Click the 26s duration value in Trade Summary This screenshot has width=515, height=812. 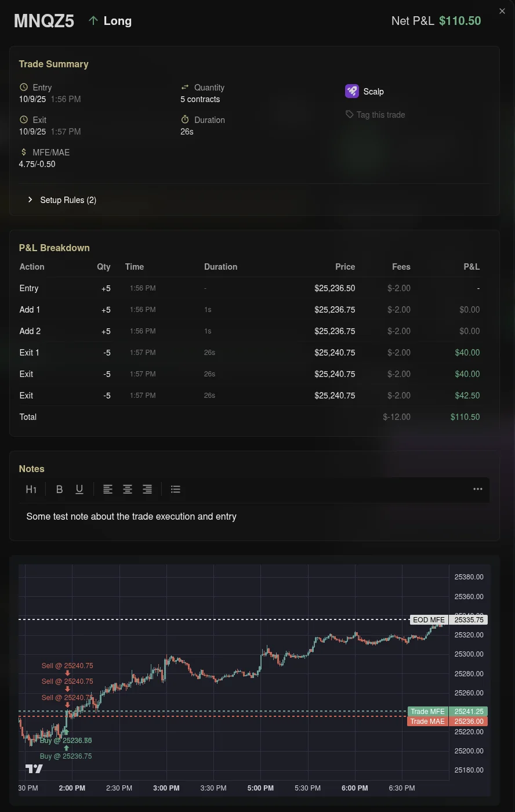pyautogui.click(x=187, y=132)
